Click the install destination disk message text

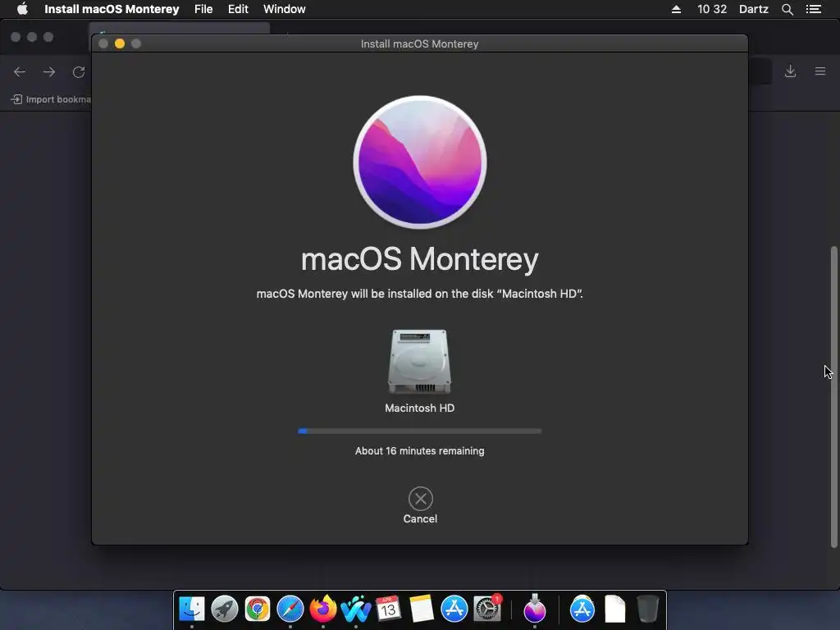419,294
